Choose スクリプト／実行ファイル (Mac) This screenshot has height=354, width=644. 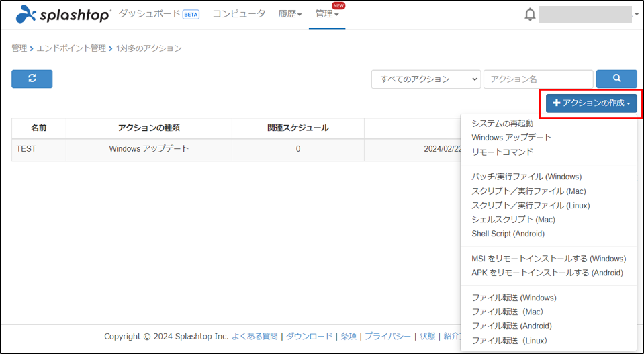pyautogui.click(x=528, y=191)
